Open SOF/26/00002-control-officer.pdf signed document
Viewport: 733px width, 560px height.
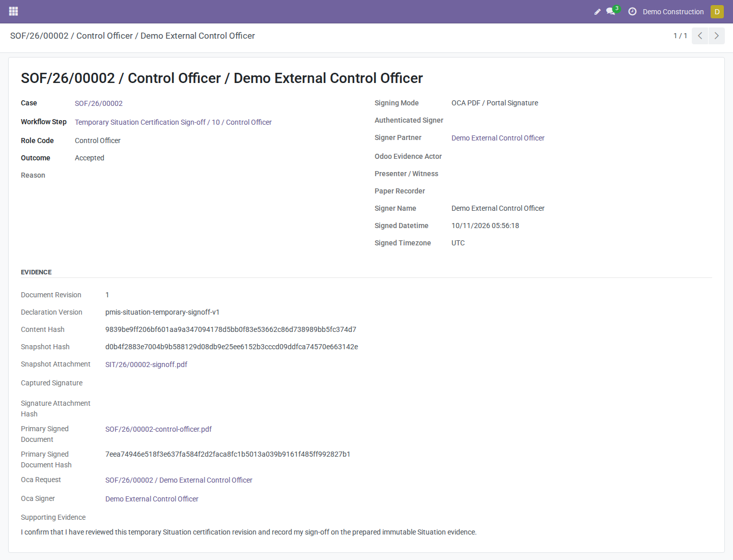tap(158, 429)
